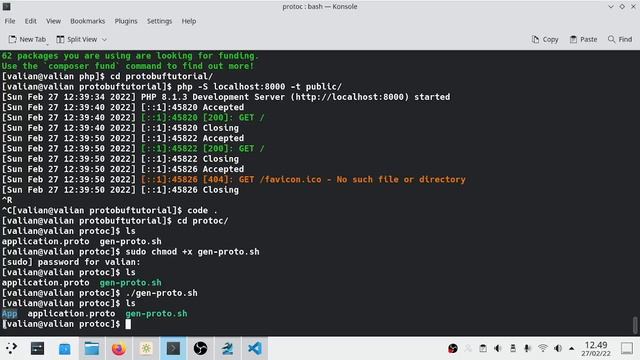Open Visual Studio Code from taskbar
This screenshot has height=360, width=640.
(255, 348)
